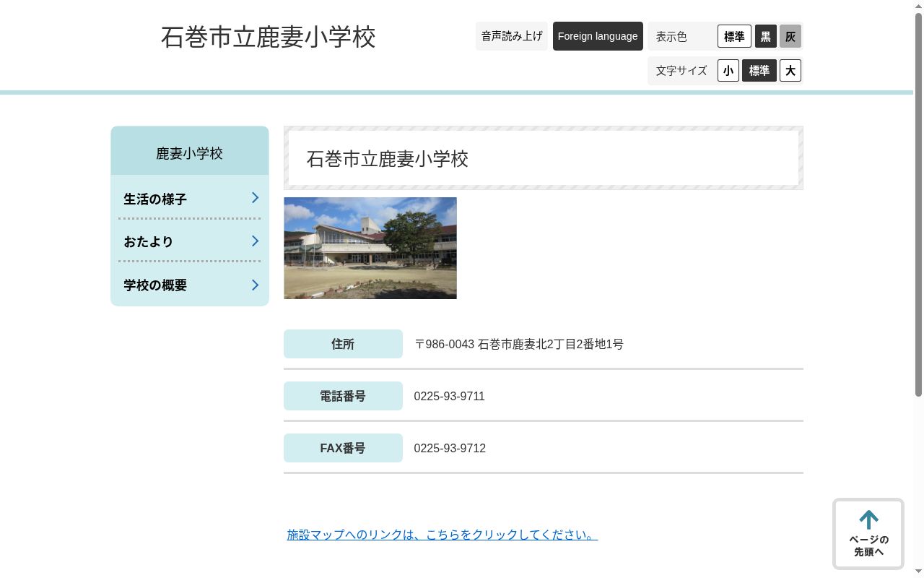Open the おたより menu item
924x578 pixels.
pyautogui.click(x=190, y=241)
